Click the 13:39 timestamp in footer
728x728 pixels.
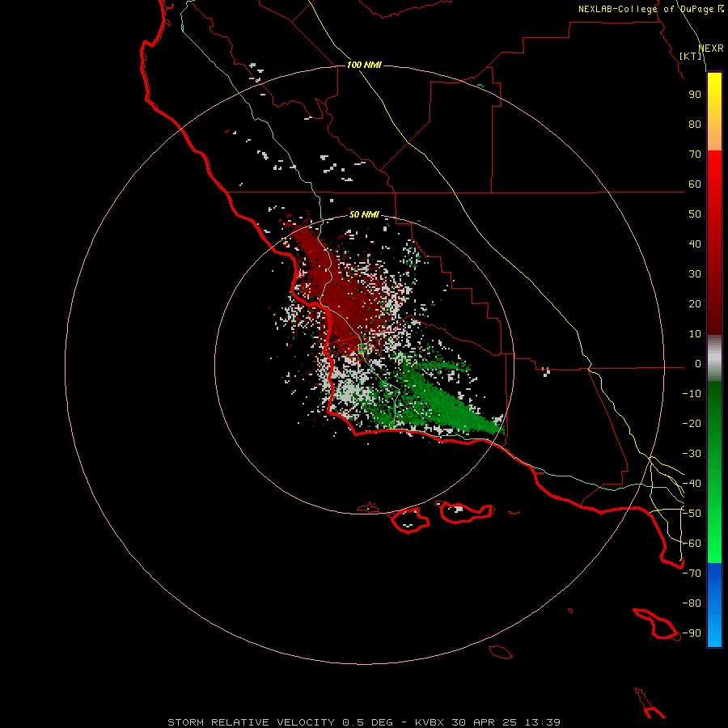[543, 722]
